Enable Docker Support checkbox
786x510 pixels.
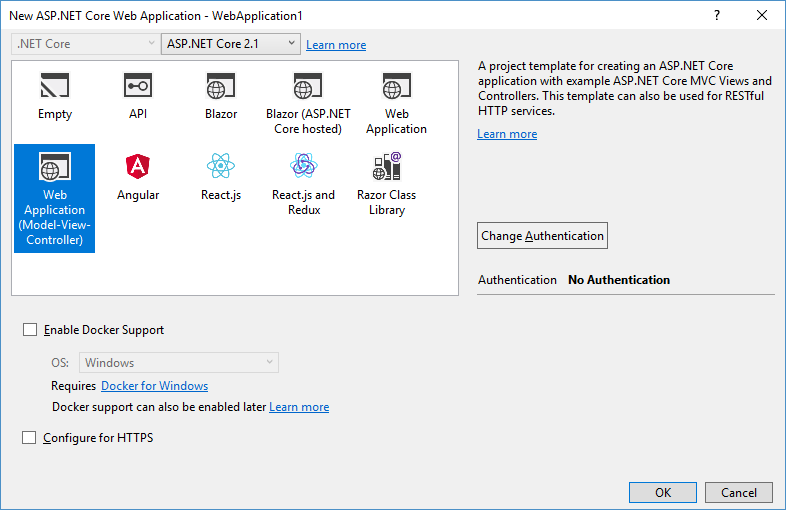[30, 329]
